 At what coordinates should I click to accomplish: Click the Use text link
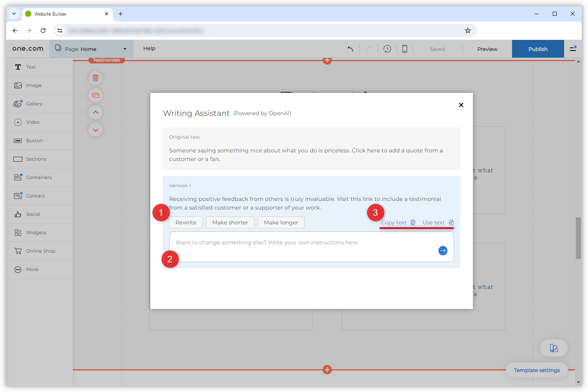pos(438,222)
